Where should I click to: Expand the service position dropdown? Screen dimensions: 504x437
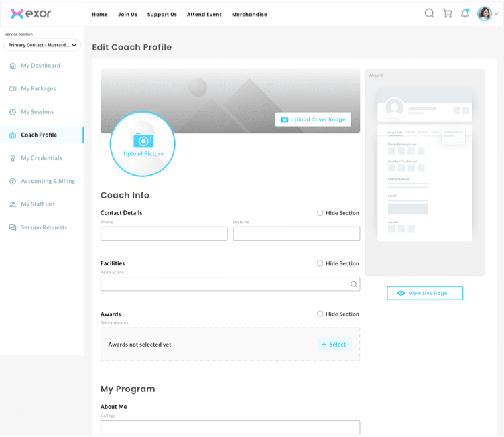tap(42, 45)
